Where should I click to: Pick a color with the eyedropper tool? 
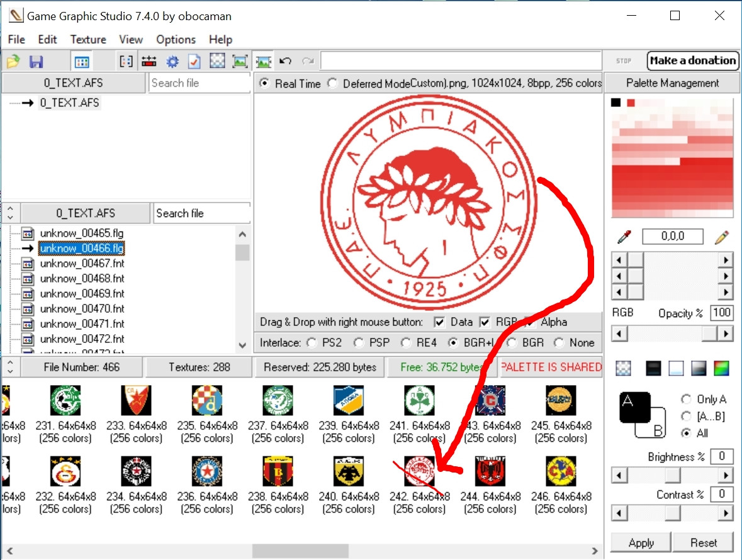625,237
